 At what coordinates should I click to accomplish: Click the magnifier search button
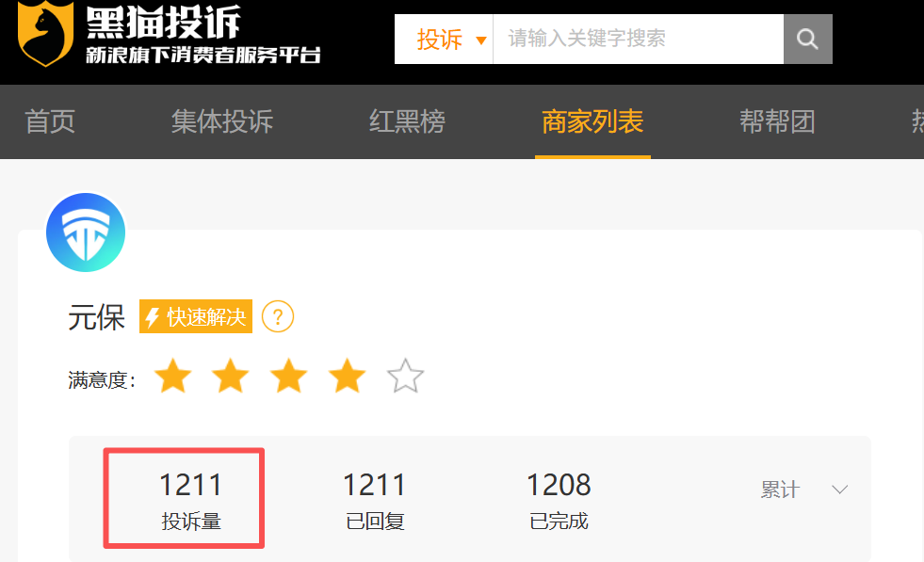point(807,39)
